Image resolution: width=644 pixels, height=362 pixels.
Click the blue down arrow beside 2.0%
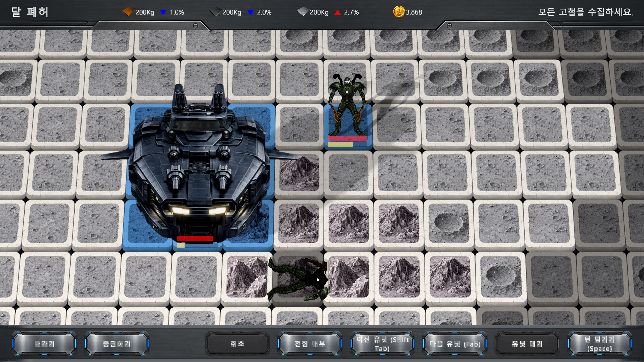click(x=250, y=13)
